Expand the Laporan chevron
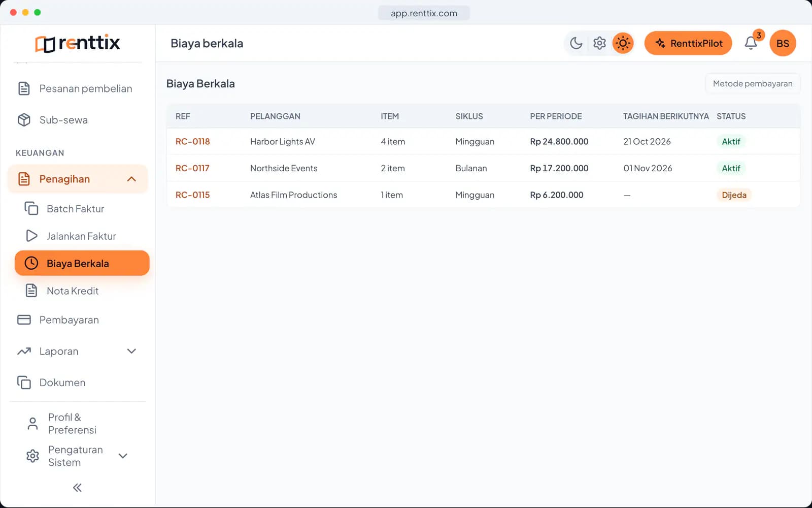The width and height of the screenshot is (812, 508). tap(131, 352)
